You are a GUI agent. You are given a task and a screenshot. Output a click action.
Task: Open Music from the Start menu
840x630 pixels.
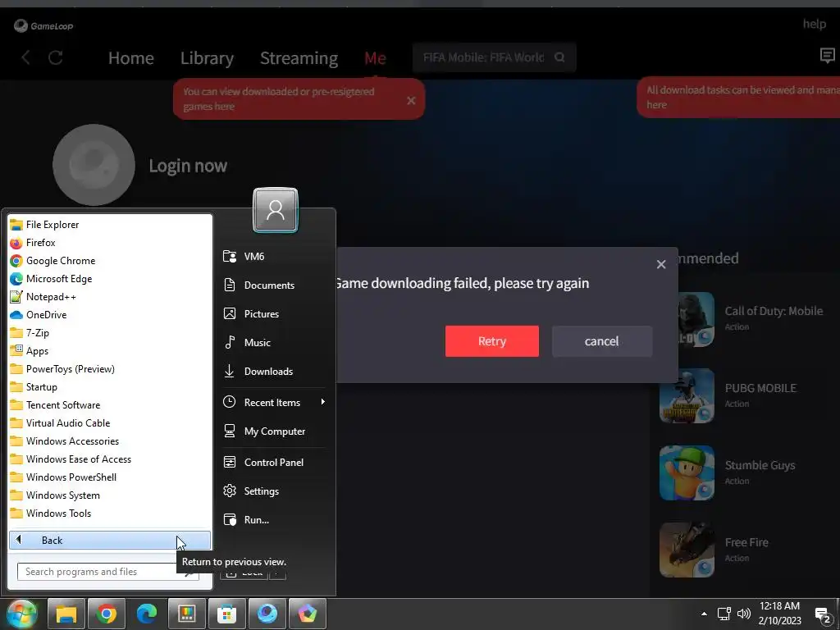273,343
